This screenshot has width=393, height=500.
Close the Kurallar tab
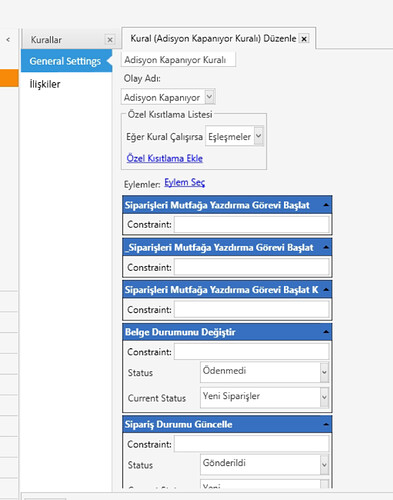click(110, 40)
